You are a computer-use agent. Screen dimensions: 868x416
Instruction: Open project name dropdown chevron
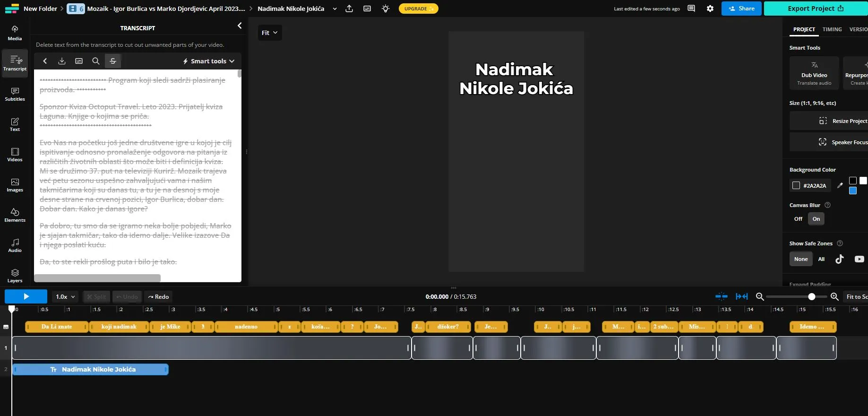[335, 9]
